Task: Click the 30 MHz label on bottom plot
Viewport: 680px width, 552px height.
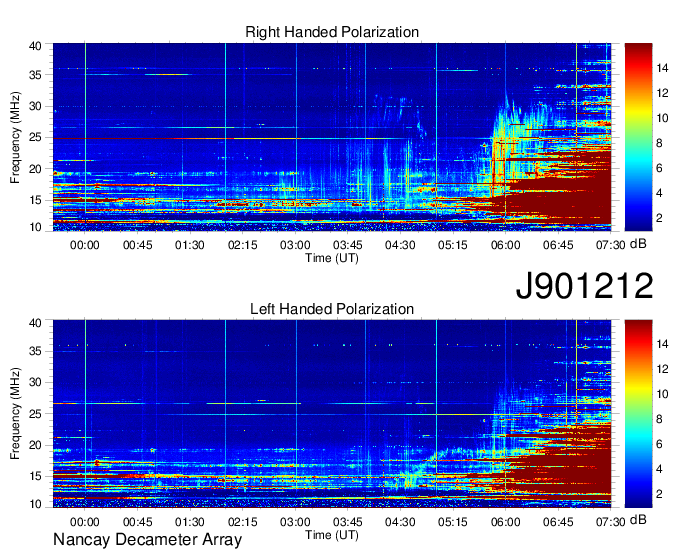Action: (35, 382)
